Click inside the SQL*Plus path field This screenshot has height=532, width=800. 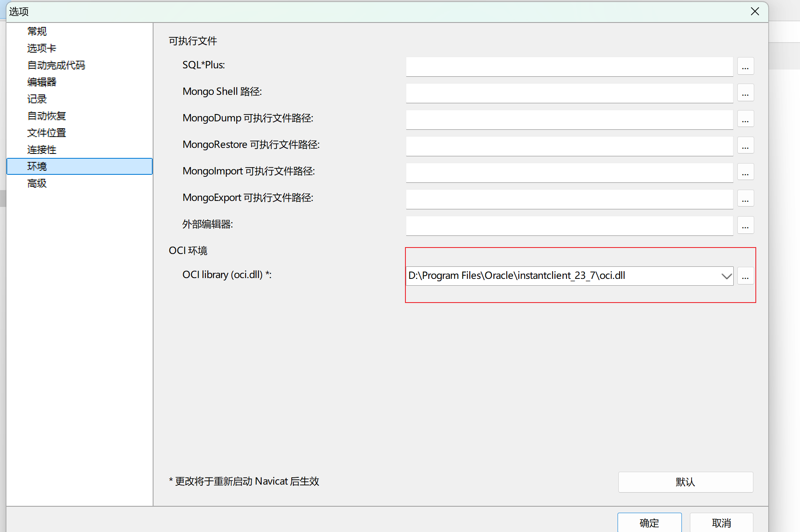(x=569, y=66)
